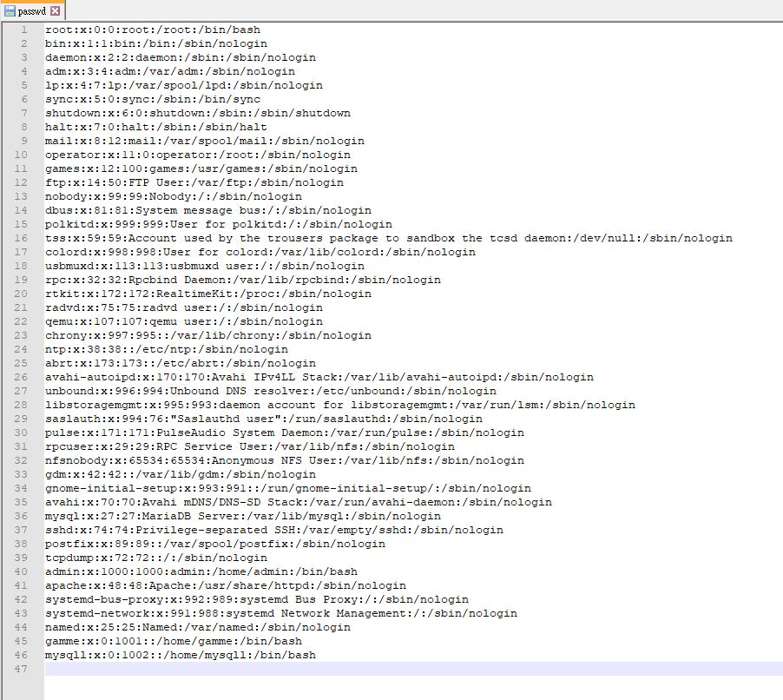
Task: Click the admin:x:1000:1000 line
Action: click(201, 571)
